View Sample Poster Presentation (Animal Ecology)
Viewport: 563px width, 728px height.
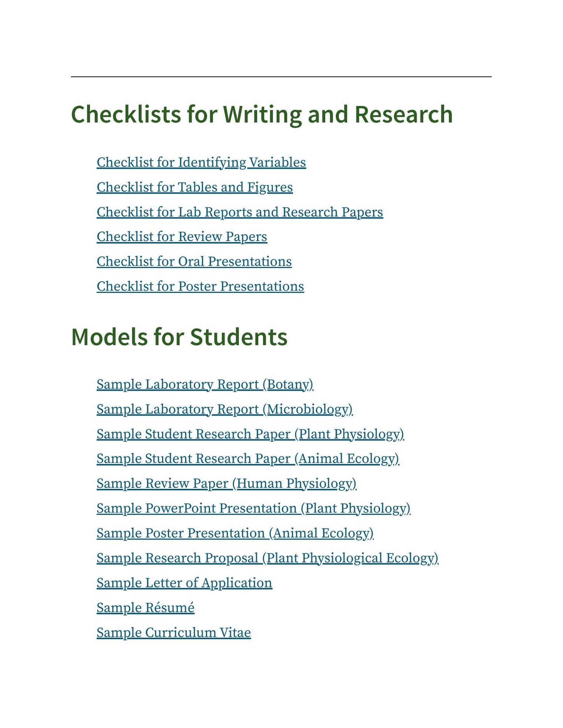pos(235,533)
